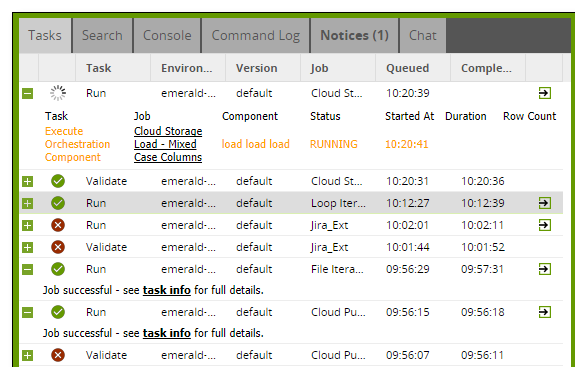Click queued time 10:02:01

tap(407, 225)
